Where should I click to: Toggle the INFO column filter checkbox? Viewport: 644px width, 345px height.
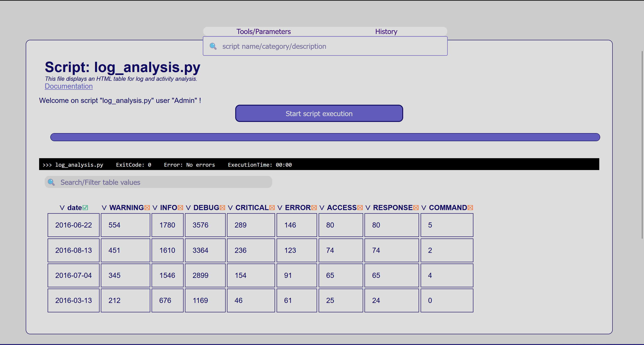point(180,208)
